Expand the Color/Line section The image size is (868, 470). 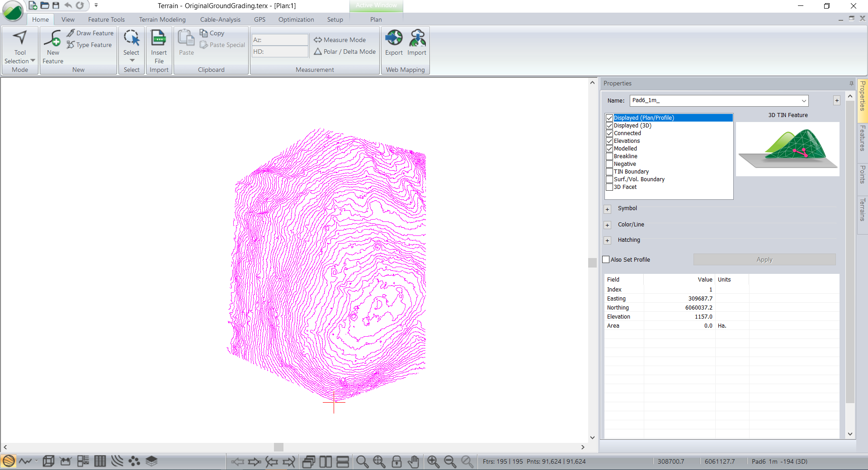pyautogui.click(x=608, y=225)
